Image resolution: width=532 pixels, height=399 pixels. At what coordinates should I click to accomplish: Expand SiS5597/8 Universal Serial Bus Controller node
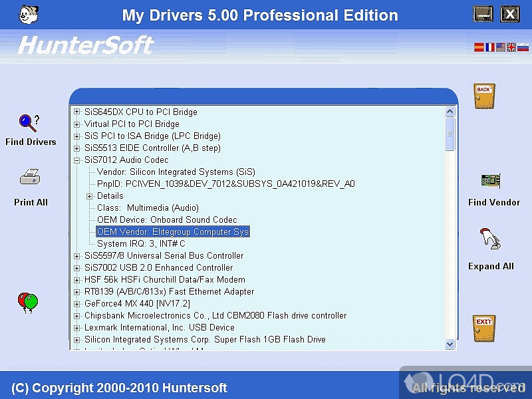click(x=77, y=256)
